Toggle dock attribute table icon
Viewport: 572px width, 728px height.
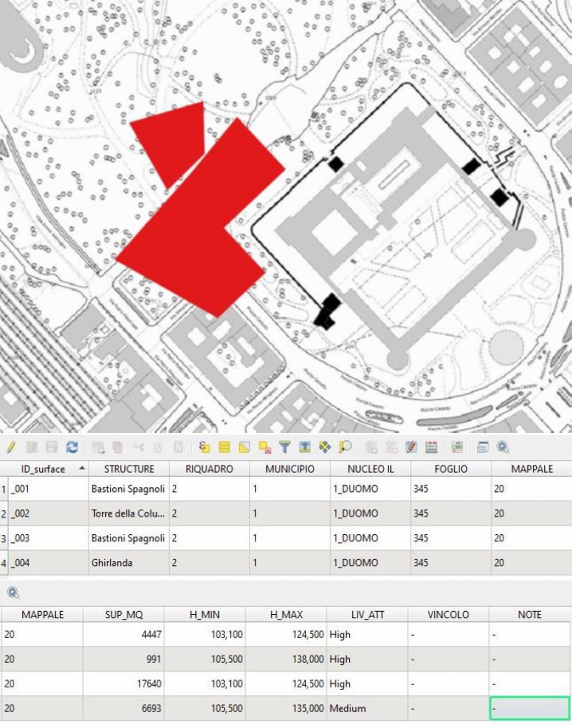point(483,447)
